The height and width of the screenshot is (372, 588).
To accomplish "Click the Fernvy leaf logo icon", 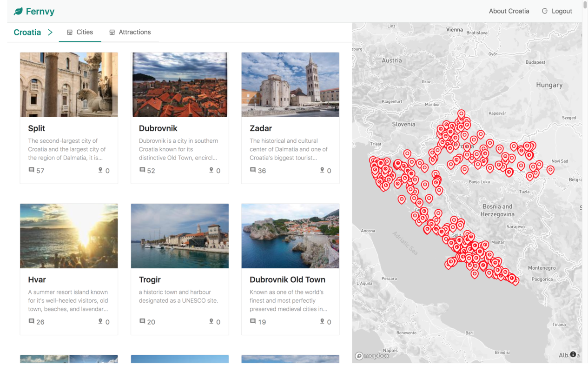I will coord(18,11).
